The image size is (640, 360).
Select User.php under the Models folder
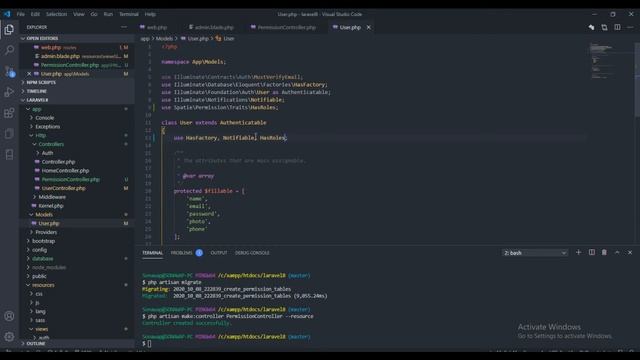49,223
